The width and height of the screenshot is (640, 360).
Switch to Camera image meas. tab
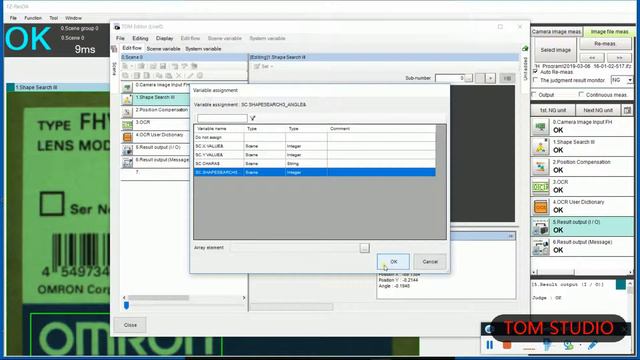pos(556,31)
